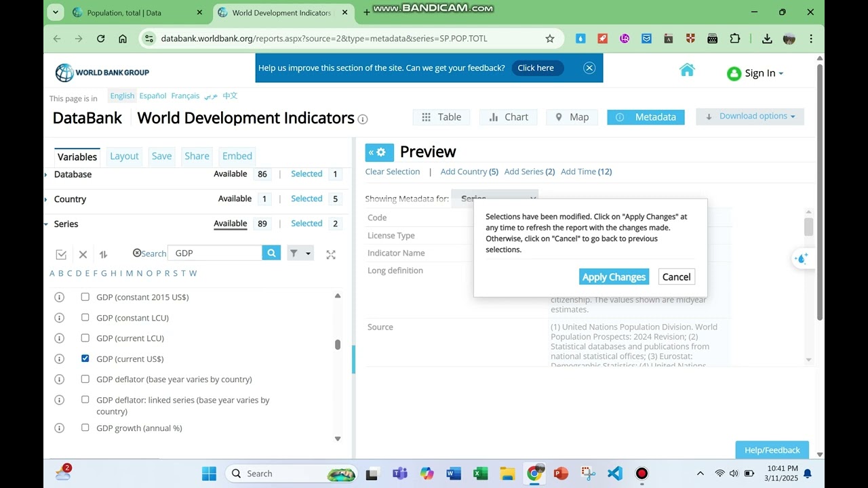This screenshot has height=488, width=868.
Task: Click the World Bank Group logo
Action: click(102, 73)
